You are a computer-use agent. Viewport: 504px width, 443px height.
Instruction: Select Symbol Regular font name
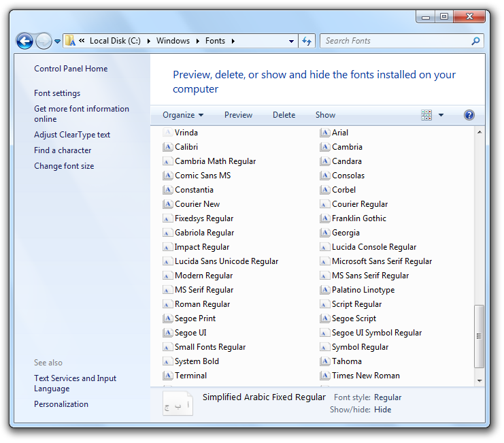coord(360,347)
